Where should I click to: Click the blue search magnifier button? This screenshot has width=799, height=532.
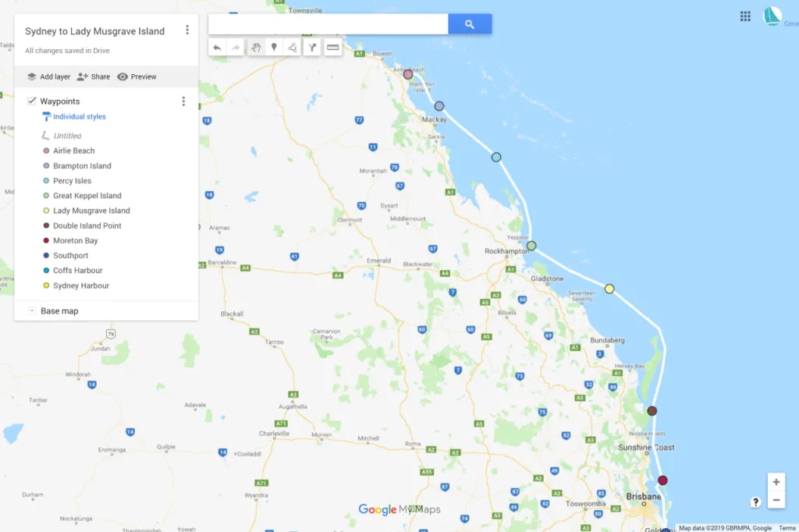click(470, 24)
